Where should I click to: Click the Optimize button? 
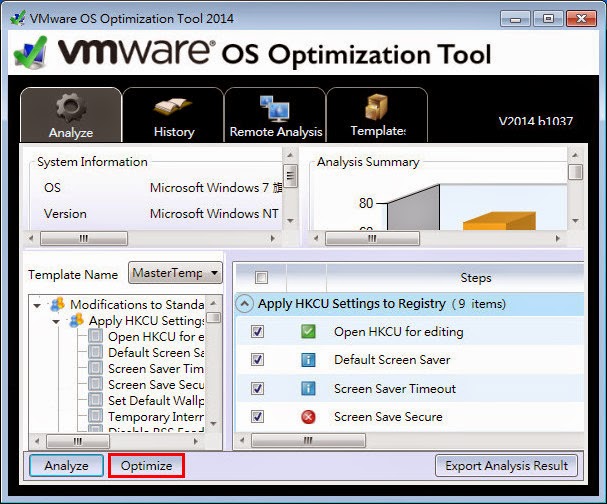tap(146, 465)
